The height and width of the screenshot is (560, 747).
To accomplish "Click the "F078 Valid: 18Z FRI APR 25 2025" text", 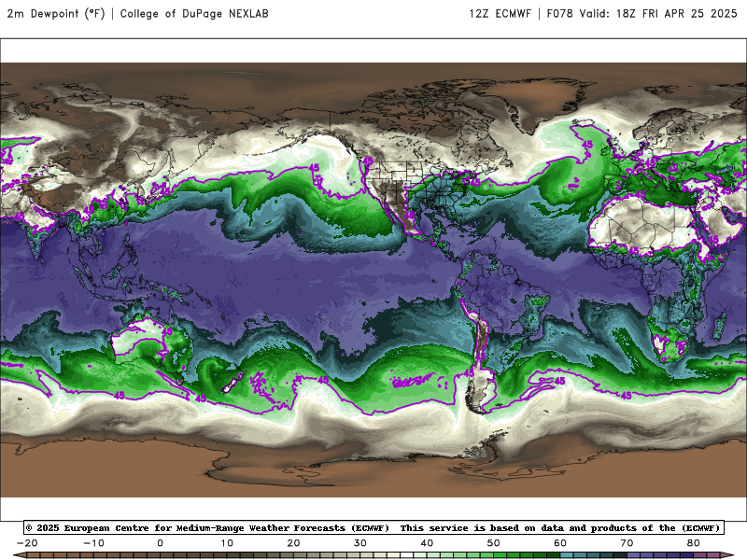I will coord(642,14).
